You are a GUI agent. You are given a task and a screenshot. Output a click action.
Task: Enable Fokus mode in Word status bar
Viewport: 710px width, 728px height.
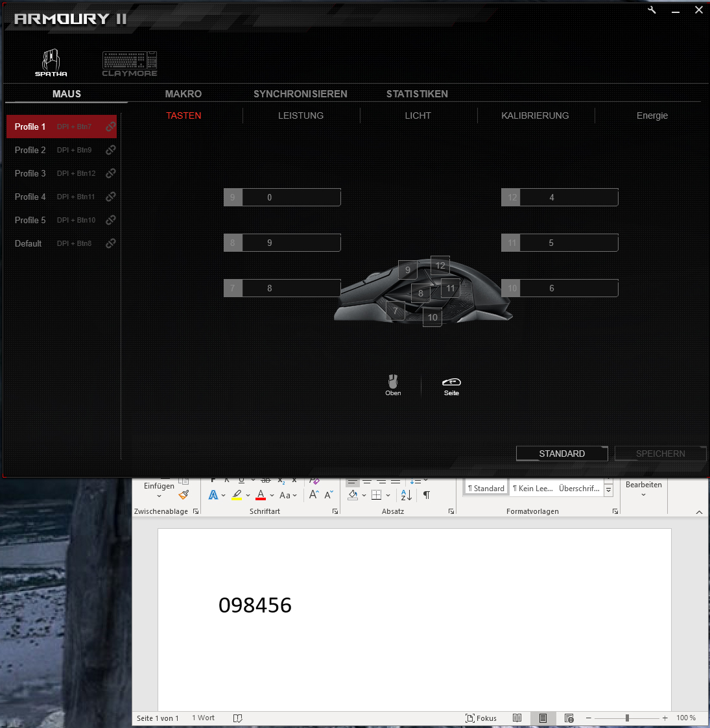pos(481,718)
